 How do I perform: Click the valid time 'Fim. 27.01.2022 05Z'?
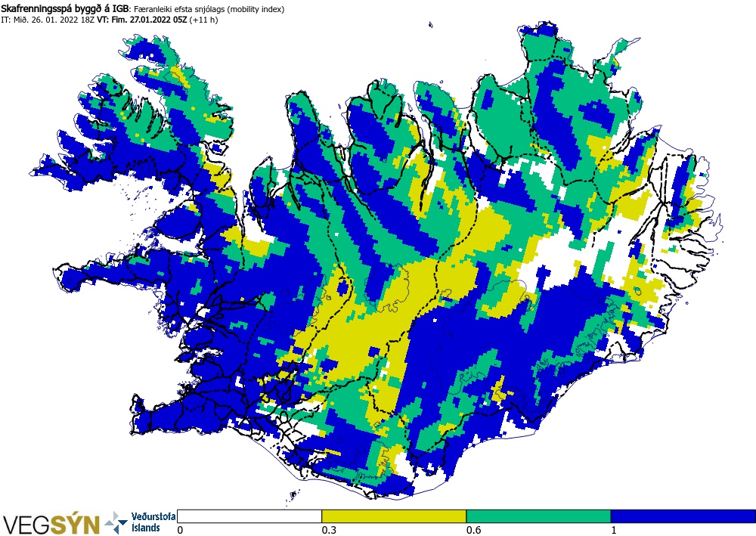click(149, 20)
